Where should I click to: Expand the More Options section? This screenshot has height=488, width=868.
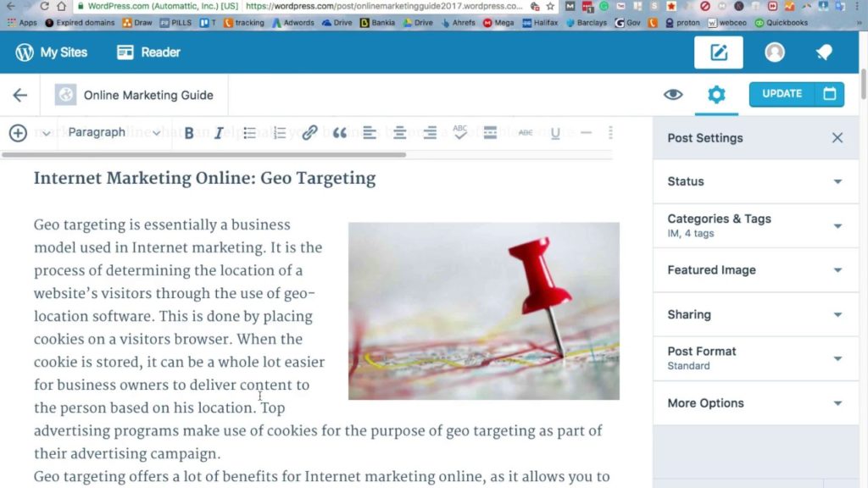[755, 402]
